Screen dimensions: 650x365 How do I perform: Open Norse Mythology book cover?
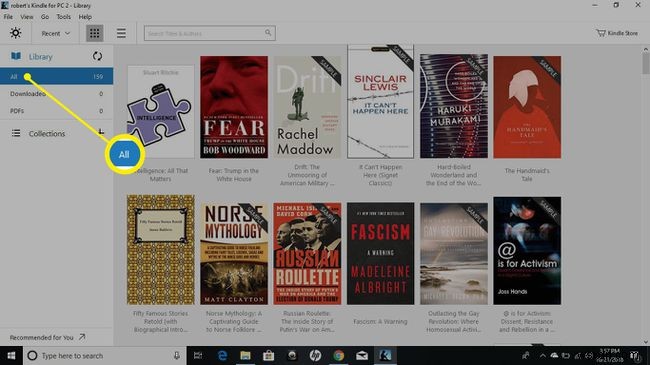coord(234,253)
